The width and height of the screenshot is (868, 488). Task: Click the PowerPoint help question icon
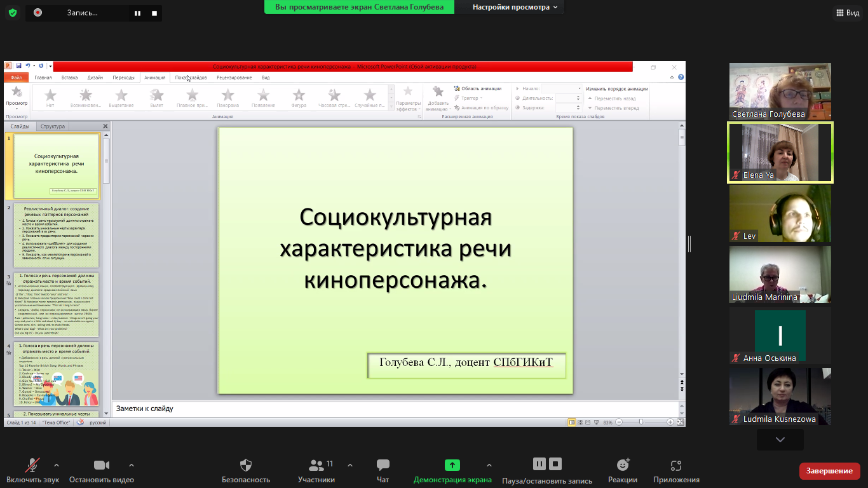click(681, 78)
